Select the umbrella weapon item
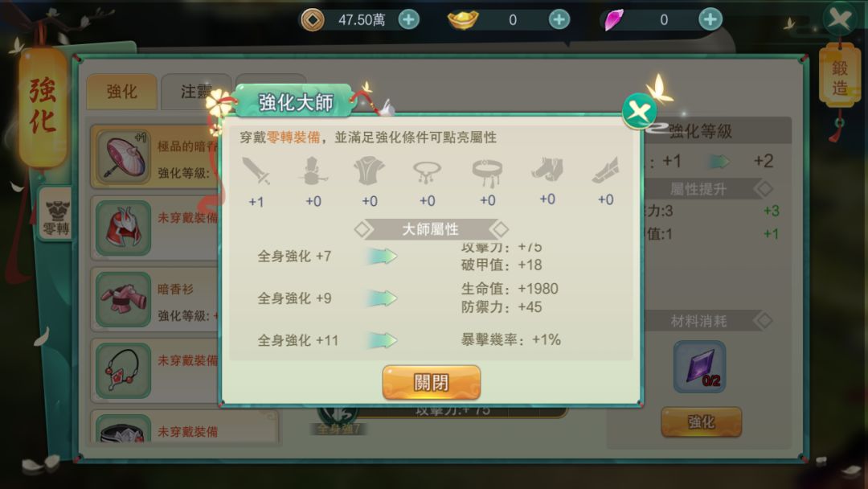The width and height of the screenshot is (868, 489). pos(123,157)
